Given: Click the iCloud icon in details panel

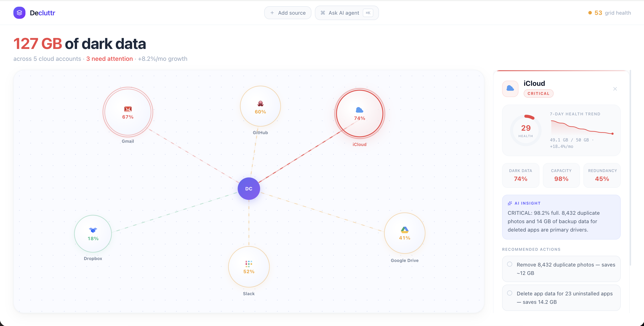Looking at the screenshot, I should tap(510, 88).
